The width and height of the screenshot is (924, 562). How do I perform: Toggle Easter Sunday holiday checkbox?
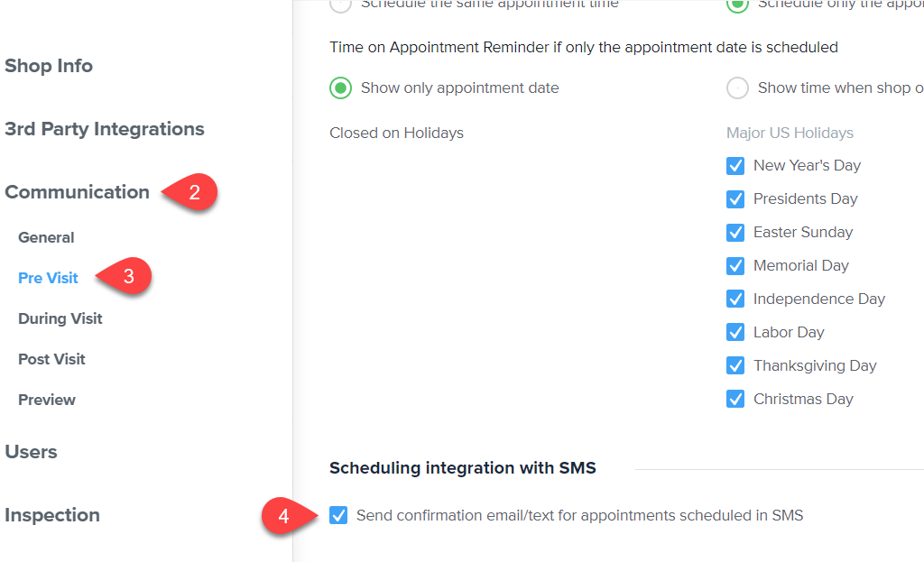pyautogui.click(x=735, y=232)
